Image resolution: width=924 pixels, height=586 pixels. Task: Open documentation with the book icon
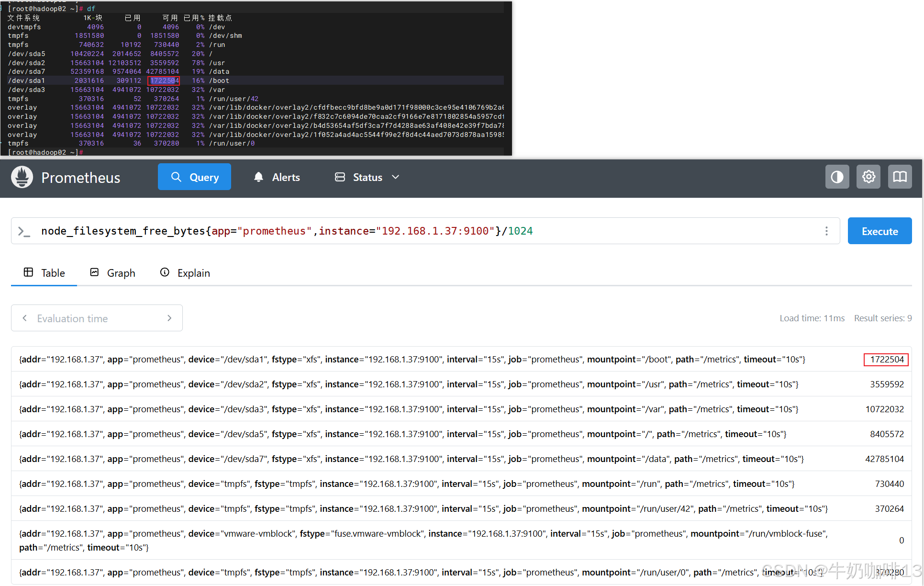tap(900, 177)
